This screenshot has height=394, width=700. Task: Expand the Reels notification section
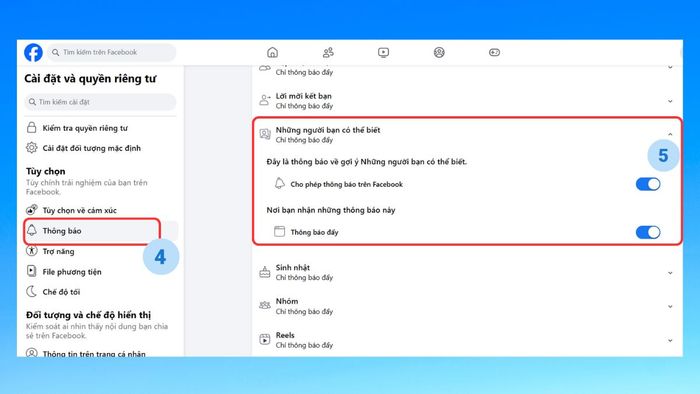tap(670, 340)
